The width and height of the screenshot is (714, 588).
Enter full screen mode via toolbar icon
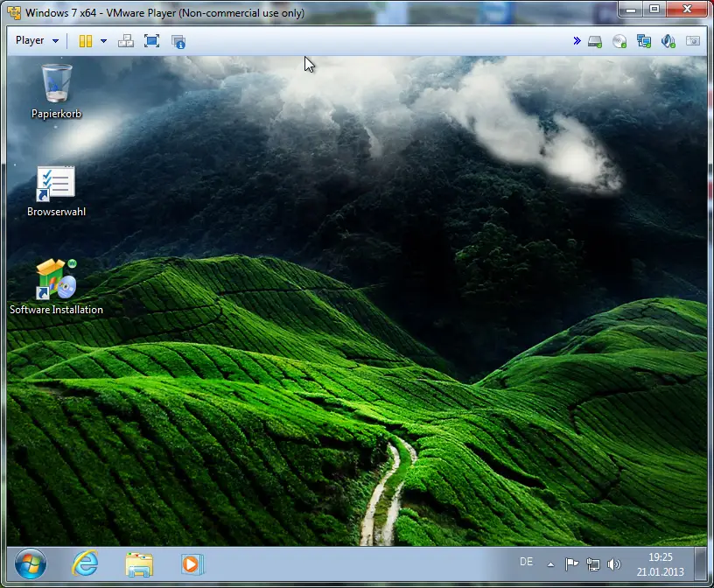click(x=151, y=41)
